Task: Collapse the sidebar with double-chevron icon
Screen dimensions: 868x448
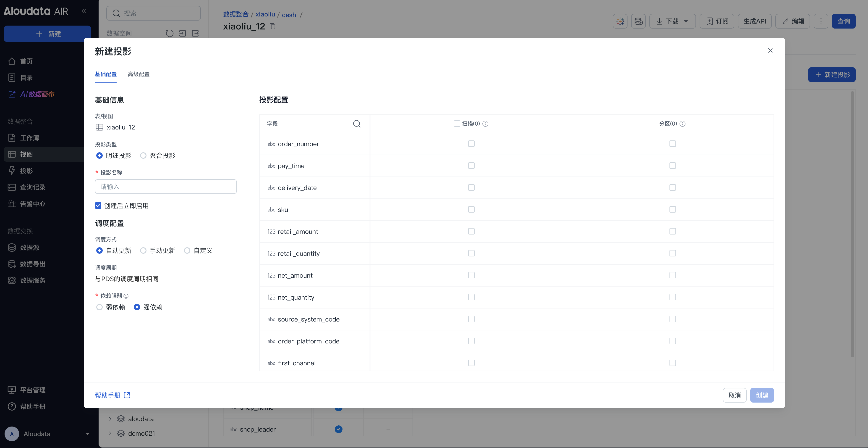Action: 84,11
